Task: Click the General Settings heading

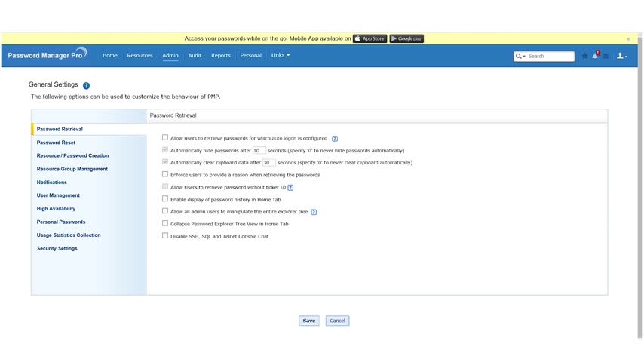Action: tap(53, 84)
